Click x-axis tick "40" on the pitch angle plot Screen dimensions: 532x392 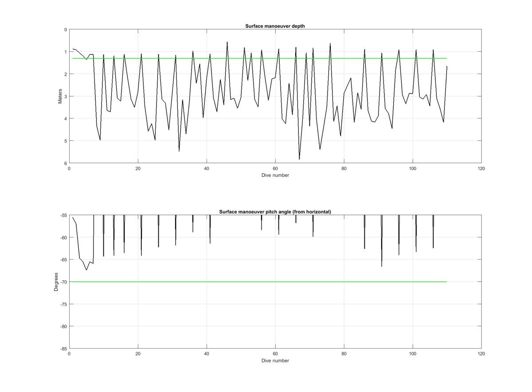pos(207,354)
